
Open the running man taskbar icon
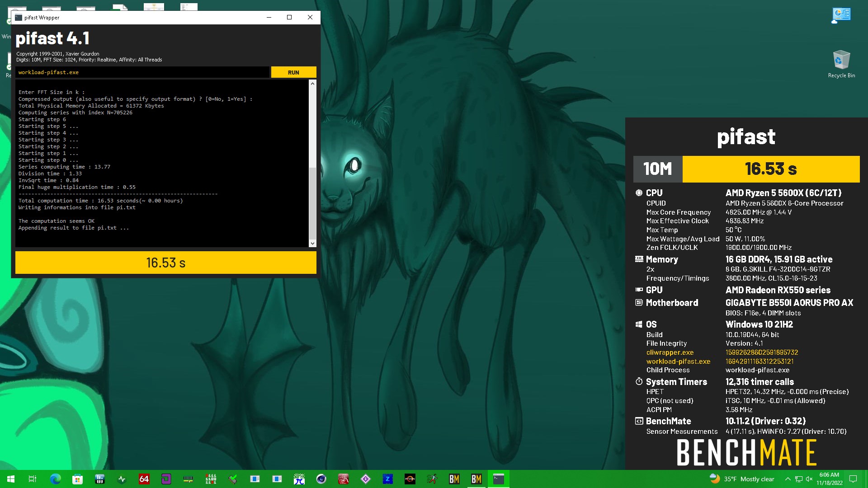pos(432,479)
